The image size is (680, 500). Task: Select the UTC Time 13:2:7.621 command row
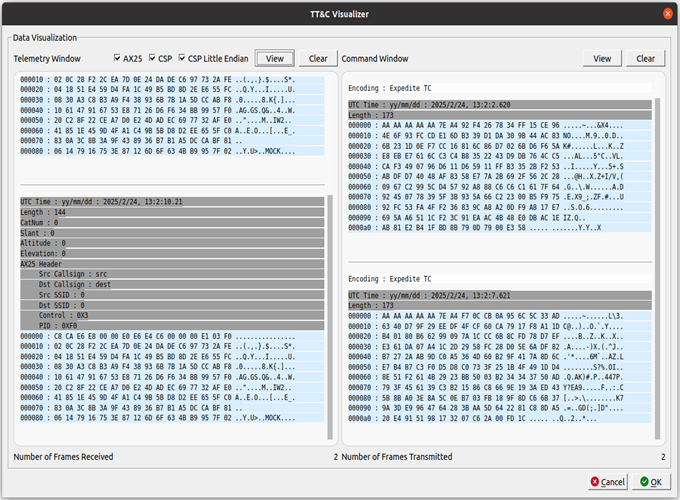pyautogui.click(x=500, y=295)
